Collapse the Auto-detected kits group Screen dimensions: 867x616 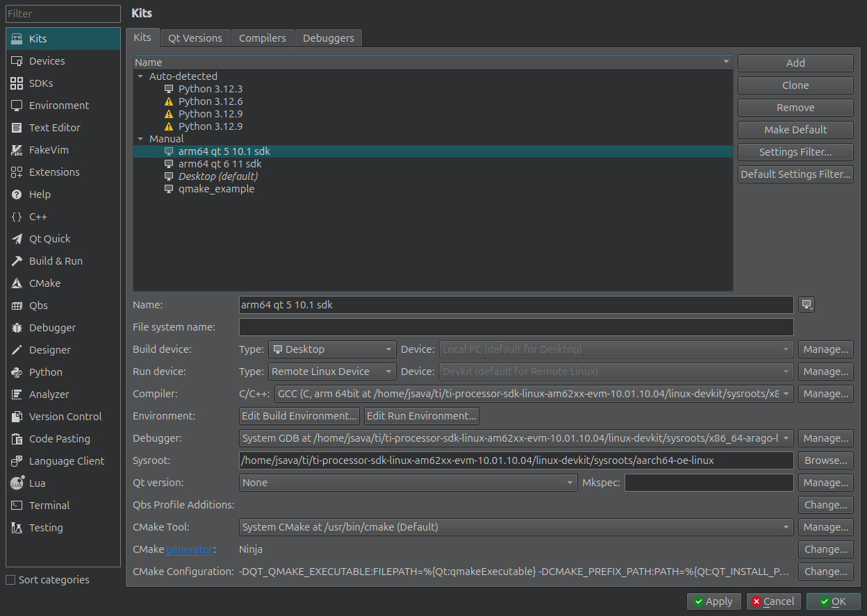click(140, 76)
